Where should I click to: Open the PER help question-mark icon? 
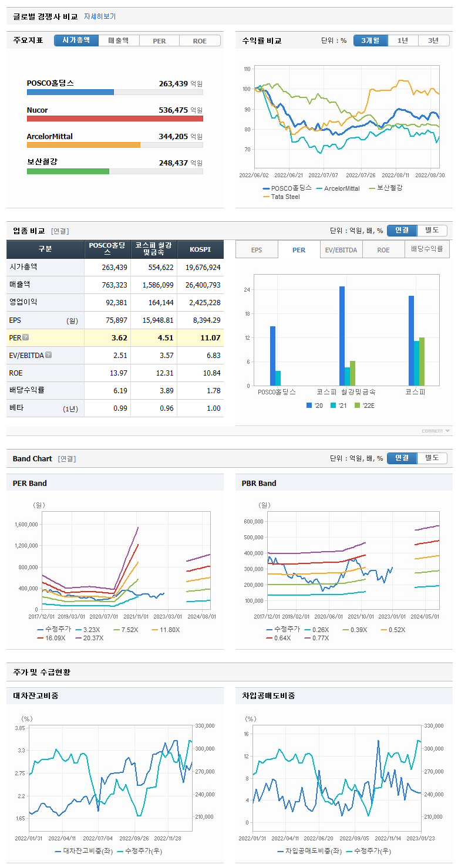[25, 337]
